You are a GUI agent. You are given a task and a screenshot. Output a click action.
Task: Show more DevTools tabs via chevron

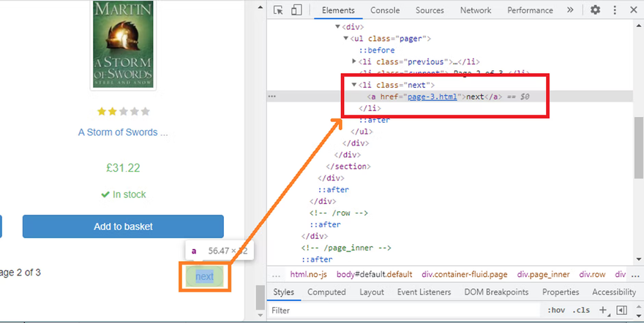570,10
